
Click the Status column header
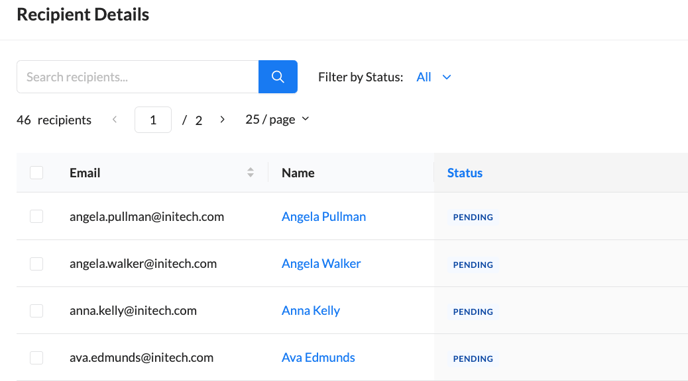[465, 173]
